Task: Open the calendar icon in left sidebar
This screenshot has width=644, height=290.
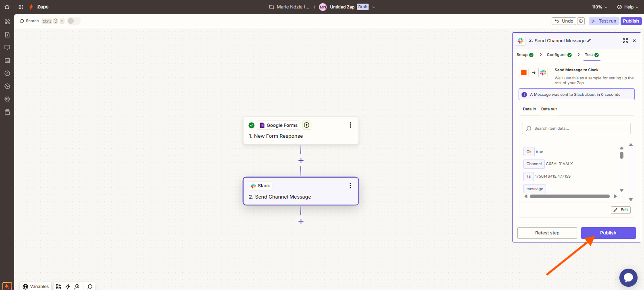Action: pos(7,60)
